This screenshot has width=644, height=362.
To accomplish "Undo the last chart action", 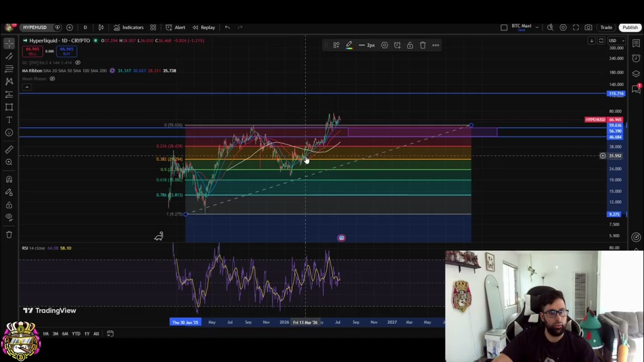I will 227,27.
